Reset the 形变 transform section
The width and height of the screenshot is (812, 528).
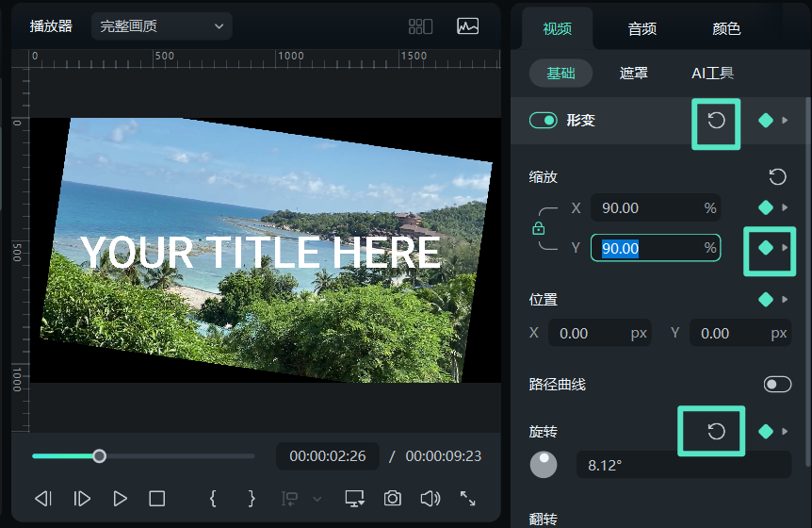[716, 121]
